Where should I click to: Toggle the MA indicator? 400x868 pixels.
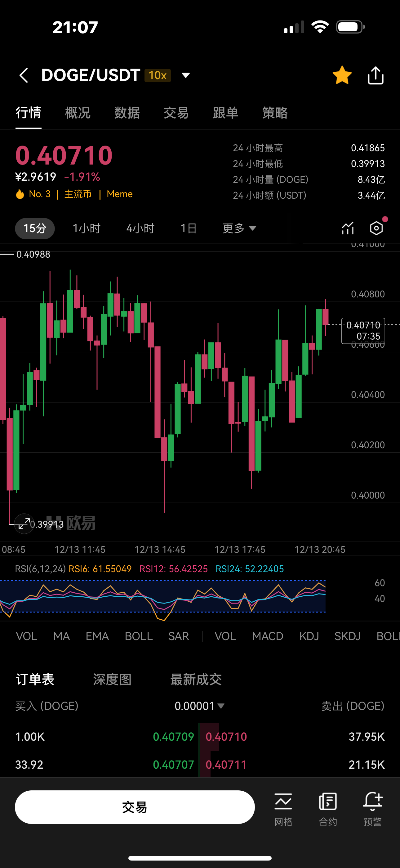click(62, 636)
